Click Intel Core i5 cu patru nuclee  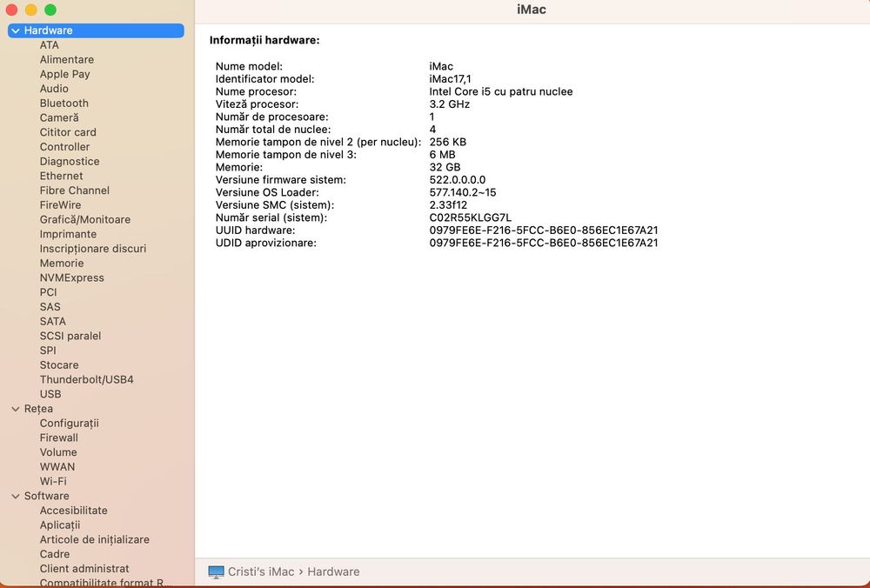click(x=501, y=91)
